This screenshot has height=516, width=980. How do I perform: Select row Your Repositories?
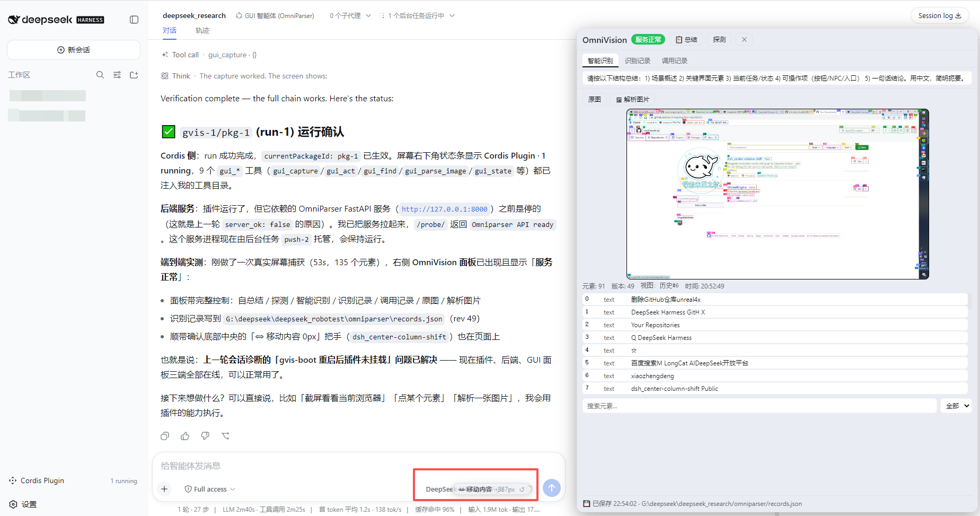pos(775,325)
